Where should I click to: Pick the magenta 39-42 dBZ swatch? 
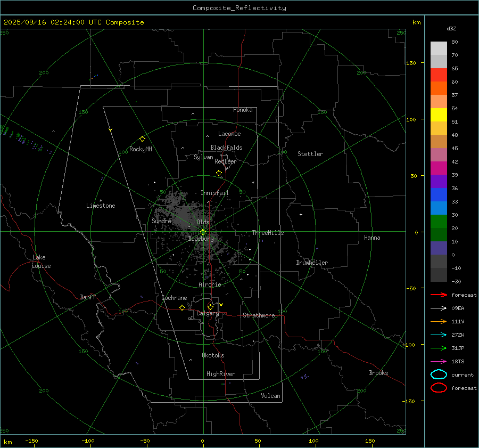(x=439, y=168)
